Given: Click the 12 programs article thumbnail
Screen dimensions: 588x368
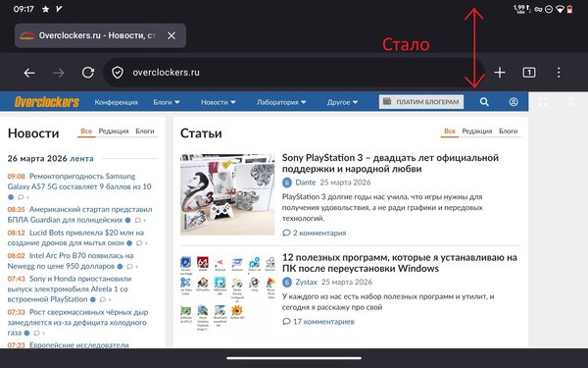Looking at the screenshot, I should click(x=228, y=293).
